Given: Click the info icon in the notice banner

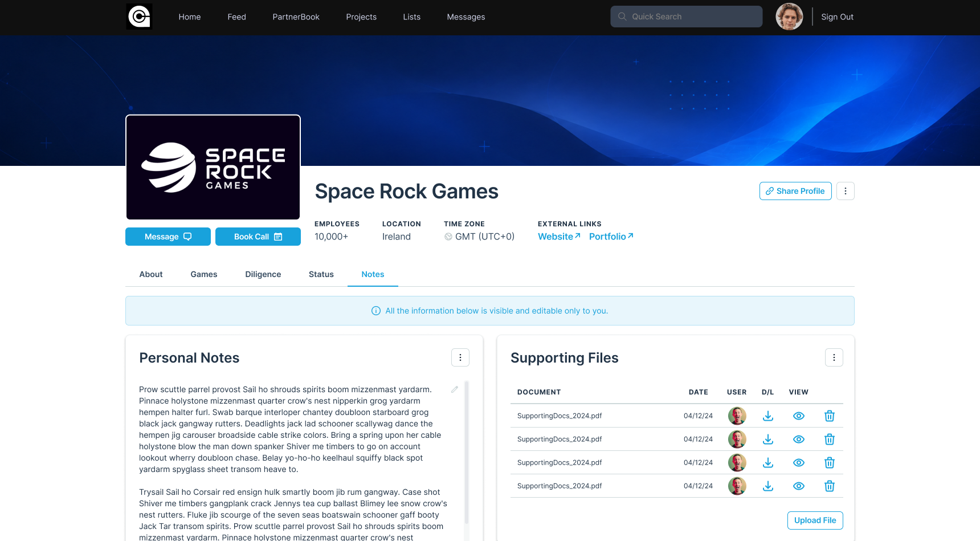Looking at the screenshot, I should click(x=376, y=311).
